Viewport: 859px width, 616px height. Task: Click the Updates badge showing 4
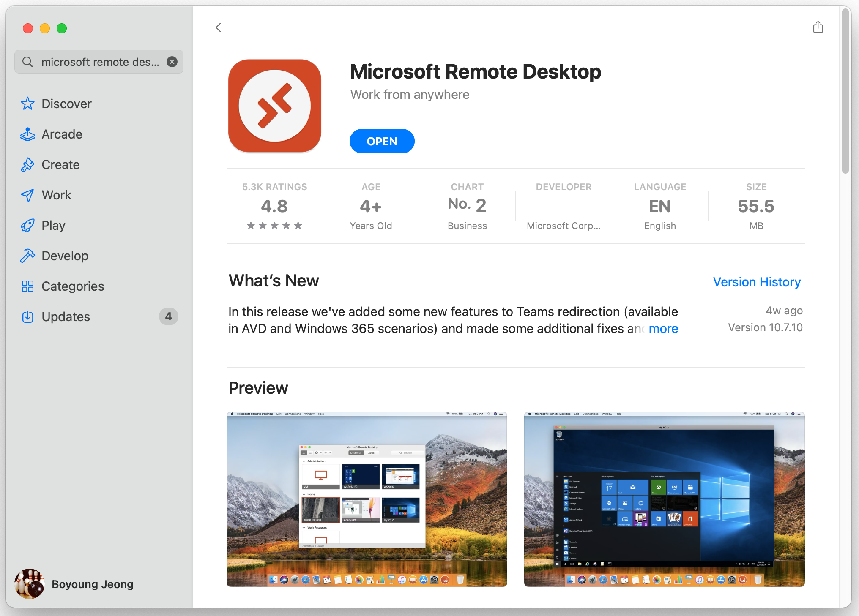point(168,316)
